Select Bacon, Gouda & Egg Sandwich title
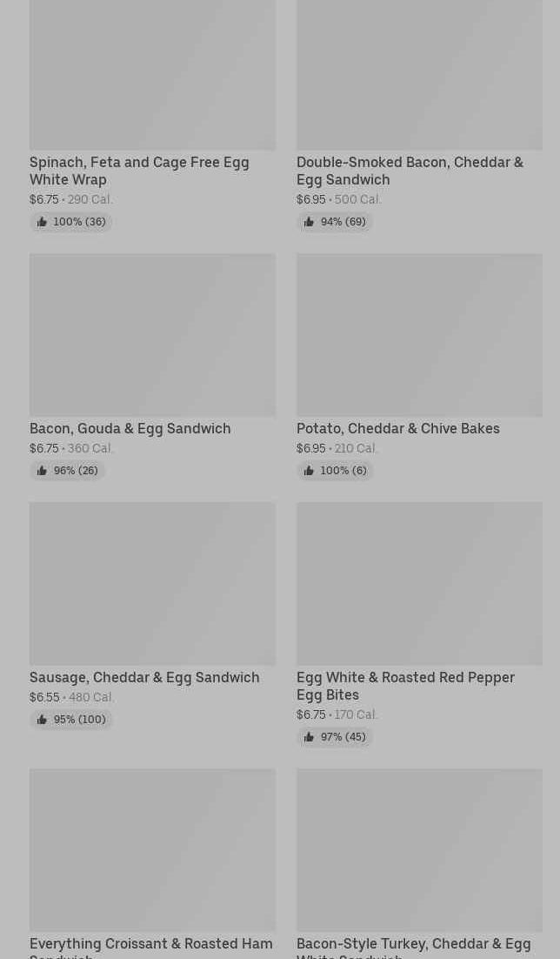Screen dimensions: 560x959 coord(130,428)
